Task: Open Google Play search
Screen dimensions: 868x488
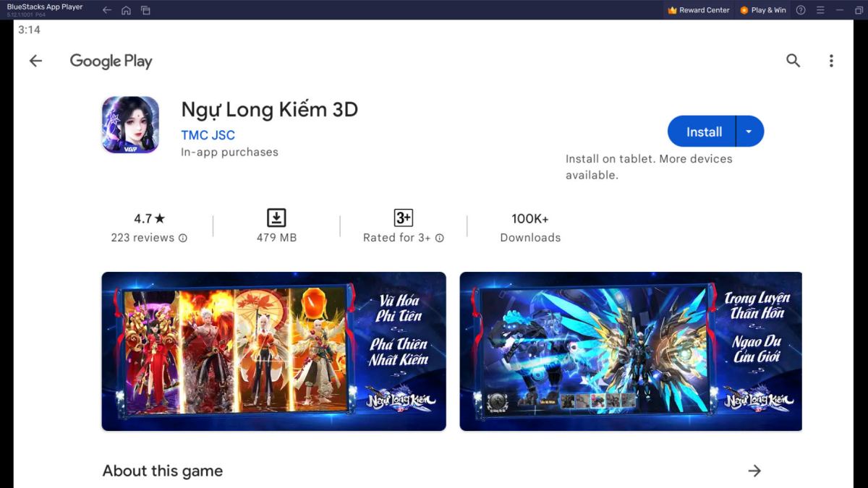Action: click(793, 61)
